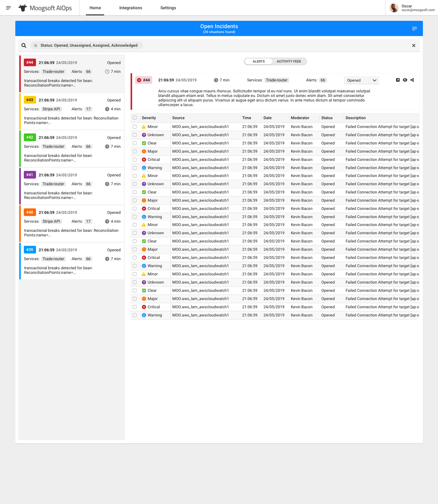Check the last Warning alert row checkbox
This screenshot has width=438, height=504.
[135, 315]
